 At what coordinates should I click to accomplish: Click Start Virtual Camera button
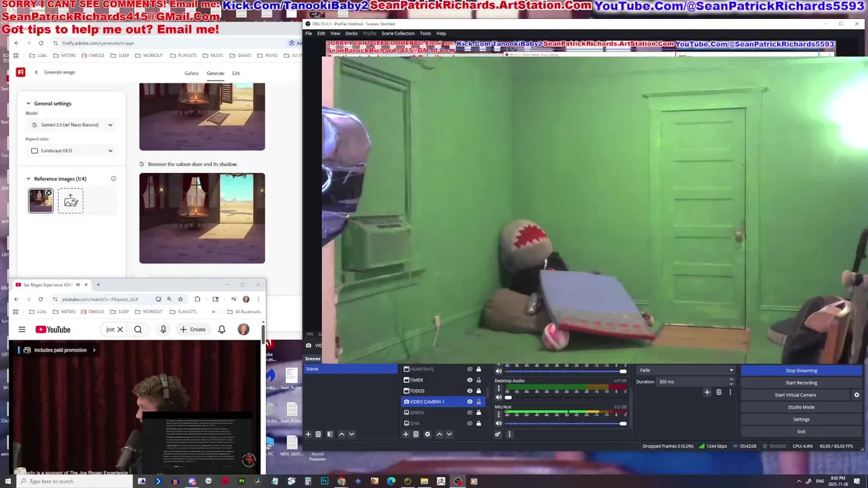795,395
